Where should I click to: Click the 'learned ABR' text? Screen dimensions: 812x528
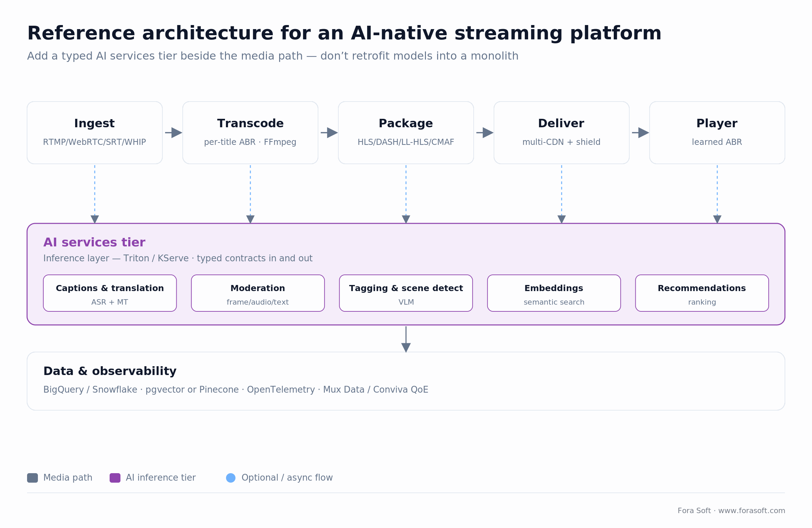(x=717, y=142)
